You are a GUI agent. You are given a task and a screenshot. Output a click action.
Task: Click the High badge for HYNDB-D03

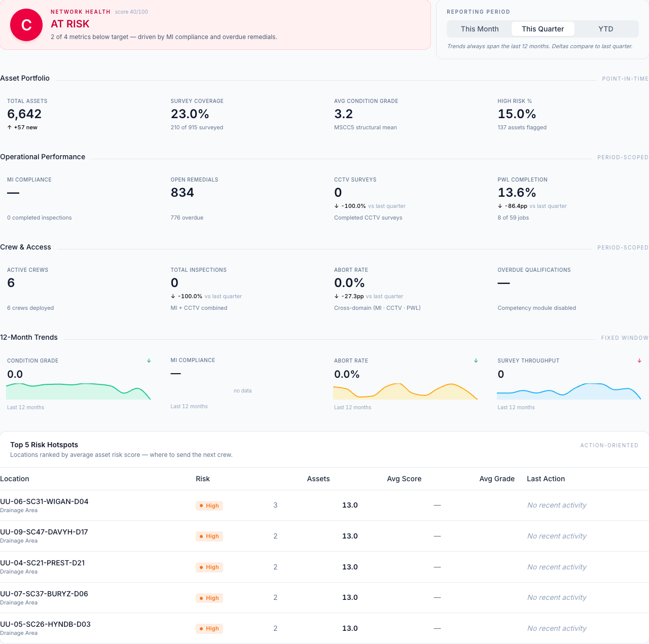[x=209, y=628]
